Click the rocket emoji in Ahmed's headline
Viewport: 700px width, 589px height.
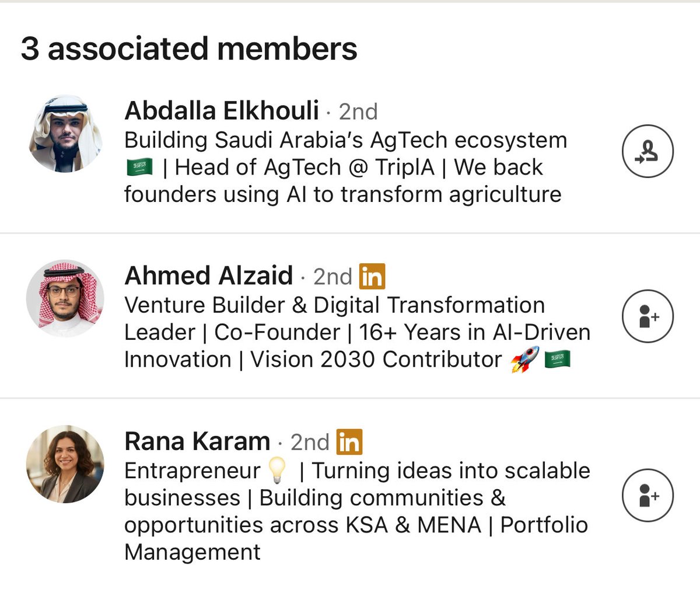click(x=525, y=359)
